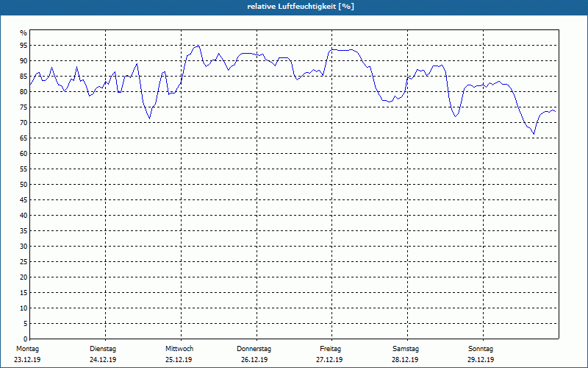Click the humidity curve's lowest dip on Sonntag
Screen dimensions: 588x368
pyautogui.click(x=534, y=134)
